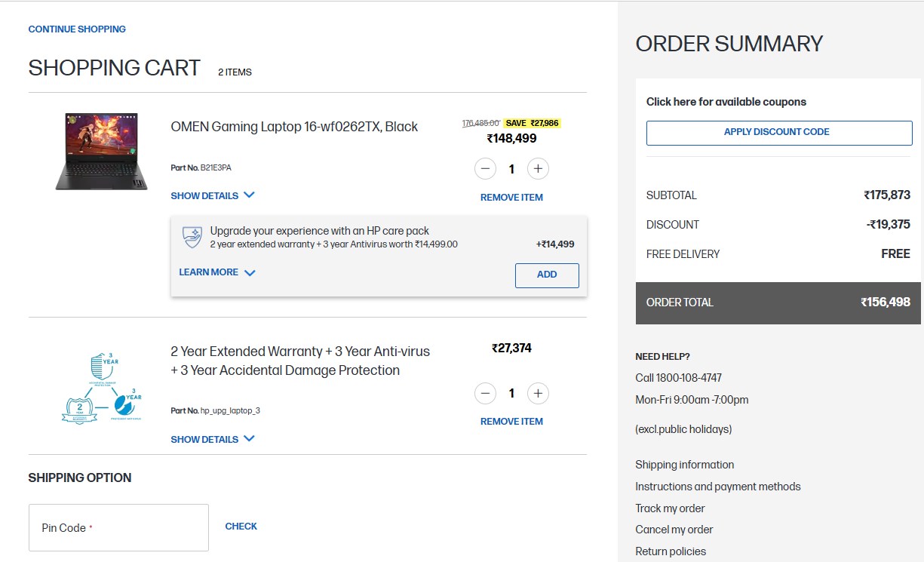Remove the Extended Warranty item from cart
924x562 pixels.
(511, 422)
